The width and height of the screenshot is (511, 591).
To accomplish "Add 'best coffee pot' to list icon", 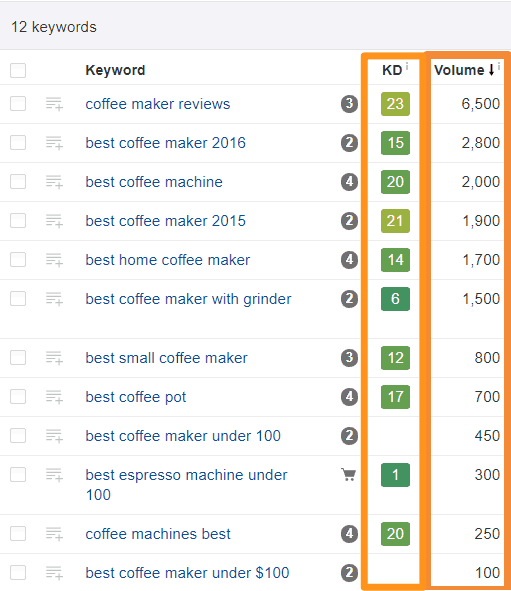I will point(54,397).
